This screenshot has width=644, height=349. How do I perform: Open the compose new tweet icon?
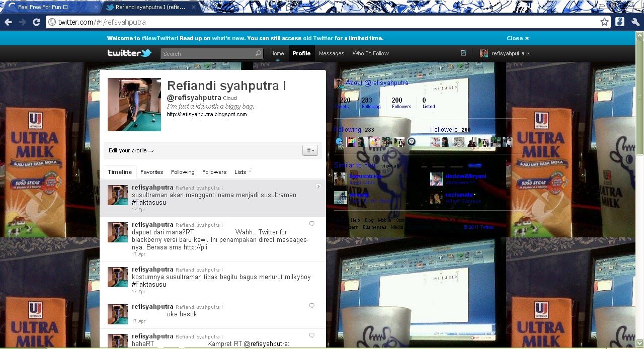click(463, 53)
